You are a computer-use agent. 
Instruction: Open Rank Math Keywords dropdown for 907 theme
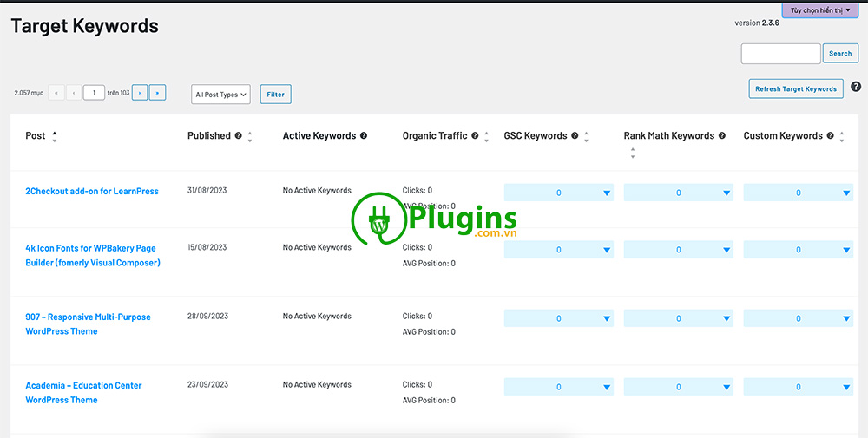(x=678, y=318)
